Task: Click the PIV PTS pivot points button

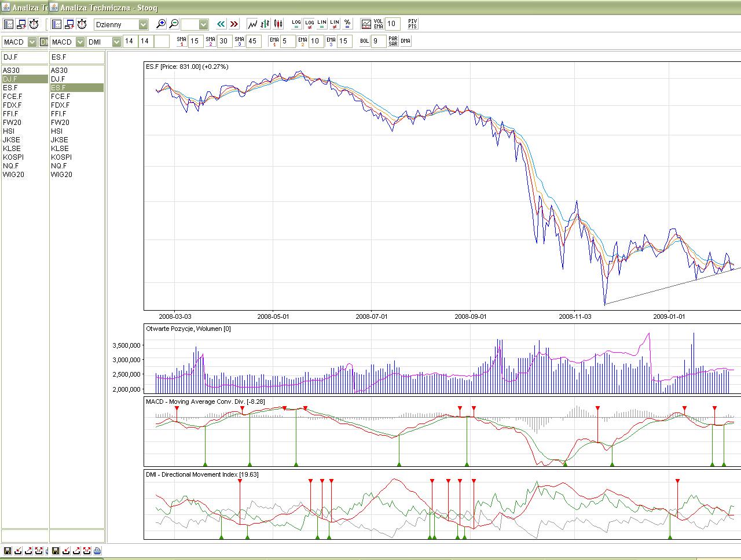Action: [412, 24]
